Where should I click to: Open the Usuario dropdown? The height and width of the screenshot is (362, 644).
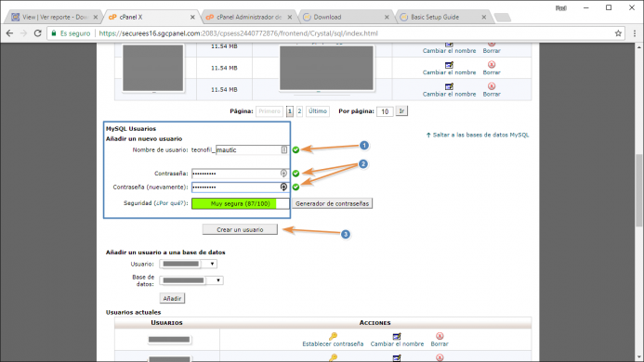(x=188, y=264)
